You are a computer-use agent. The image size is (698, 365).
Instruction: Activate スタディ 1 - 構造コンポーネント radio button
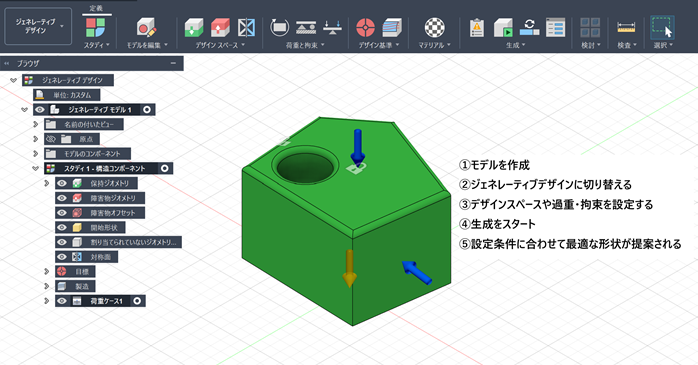pos(165,168)
